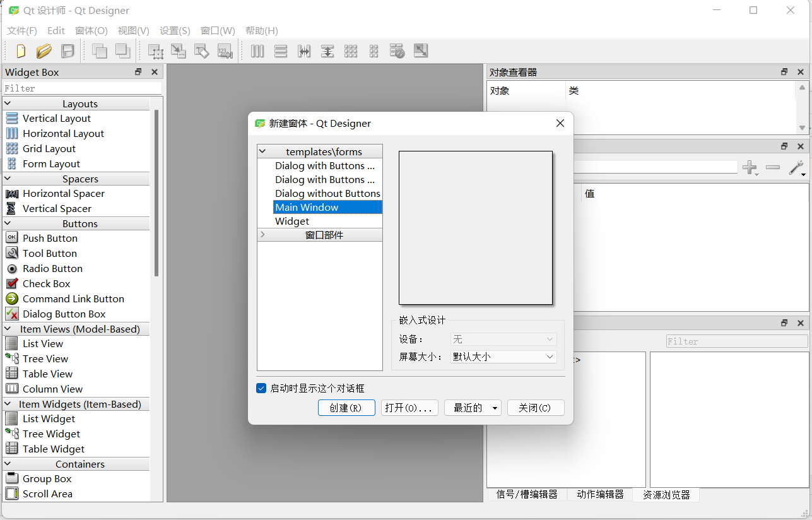This screenshot has width=812, height=520.
Task: Expand the 窗口部件 template group
Action: coord(264,235)
